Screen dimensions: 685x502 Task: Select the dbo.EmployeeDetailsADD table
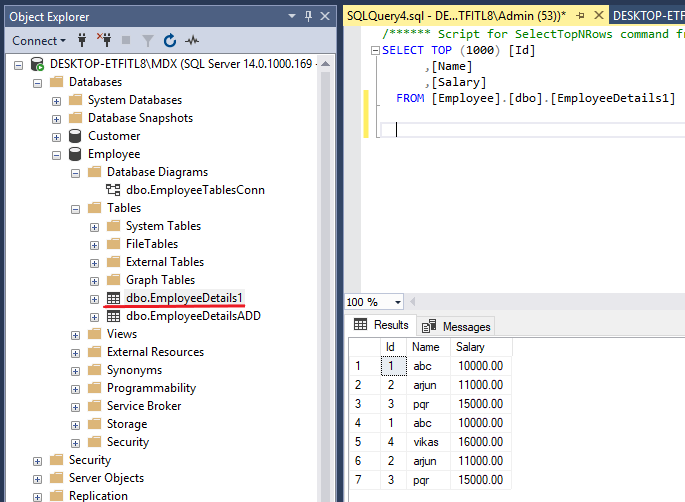click(193, 316)
